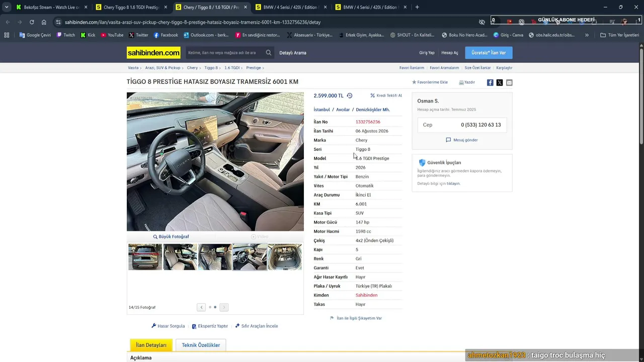644x362 pixels.
Task: Open the SHOUT bookmark
Action: tap(412, 35)
